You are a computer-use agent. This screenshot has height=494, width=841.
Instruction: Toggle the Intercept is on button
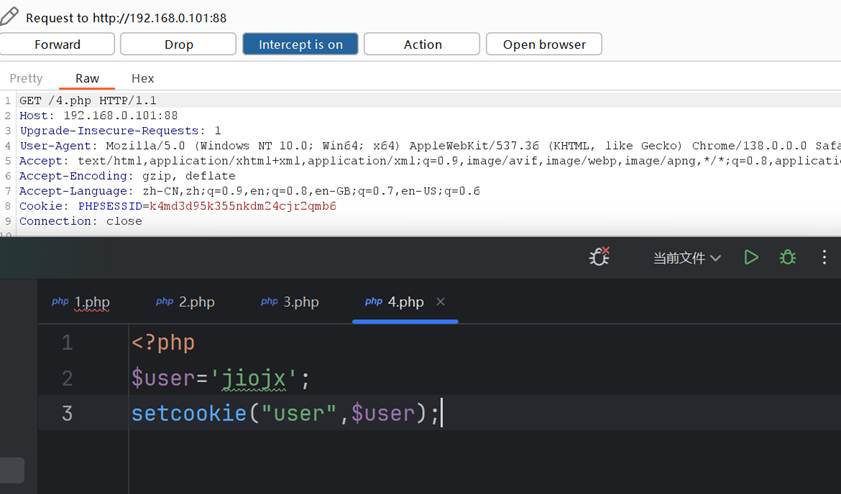pyautogui.click(x=300, y=45)
